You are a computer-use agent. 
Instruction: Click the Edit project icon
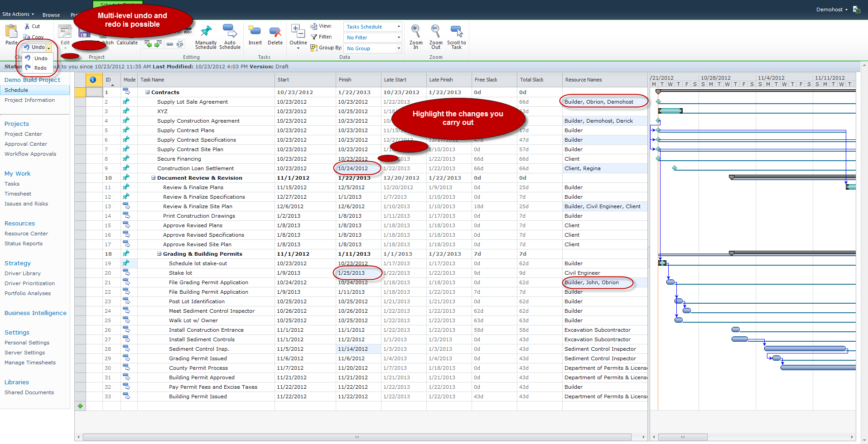tap(65, 31)
